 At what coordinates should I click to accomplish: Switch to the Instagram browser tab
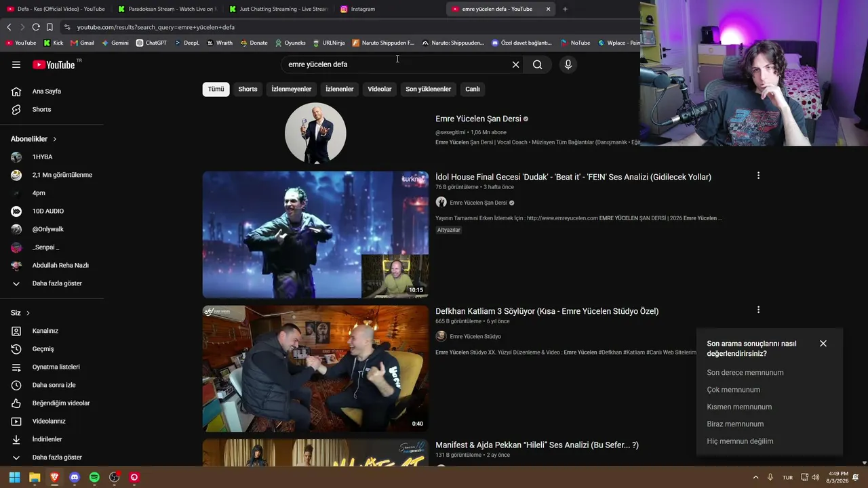point(388,9)
